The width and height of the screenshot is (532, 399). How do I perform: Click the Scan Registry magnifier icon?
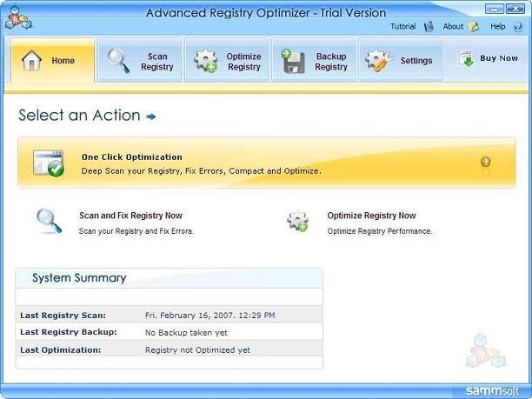coord(119,61)
